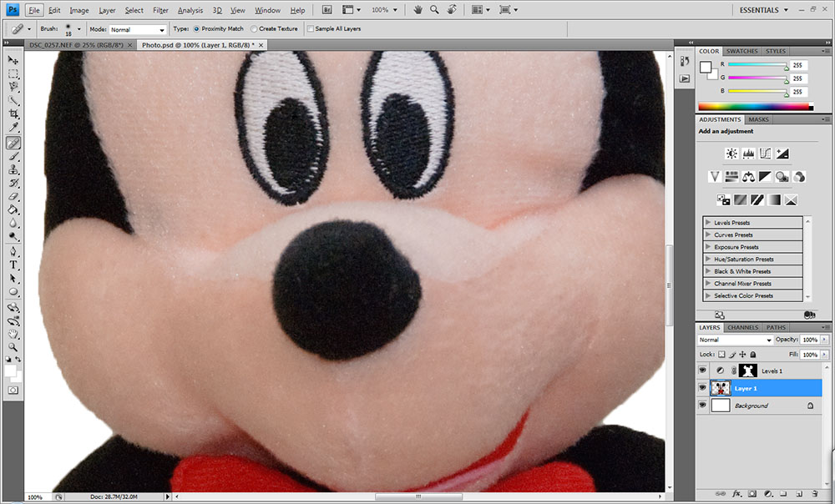Add a Vibrance adjustment
This screenshot has width=835, height=504.
click(x=715, y=177)
